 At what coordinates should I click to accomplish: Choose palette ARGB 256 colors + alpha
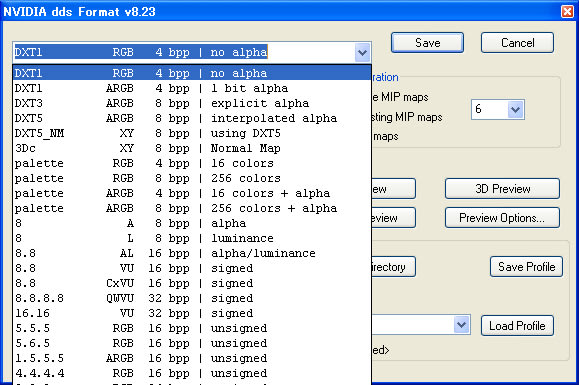(192, 208)
